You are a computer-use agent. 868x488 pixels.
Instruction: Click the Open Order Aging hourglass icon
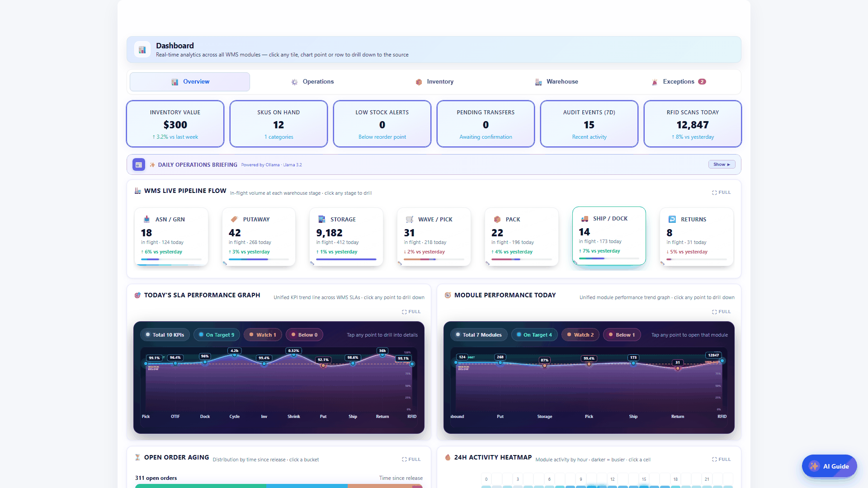point(137,457)
